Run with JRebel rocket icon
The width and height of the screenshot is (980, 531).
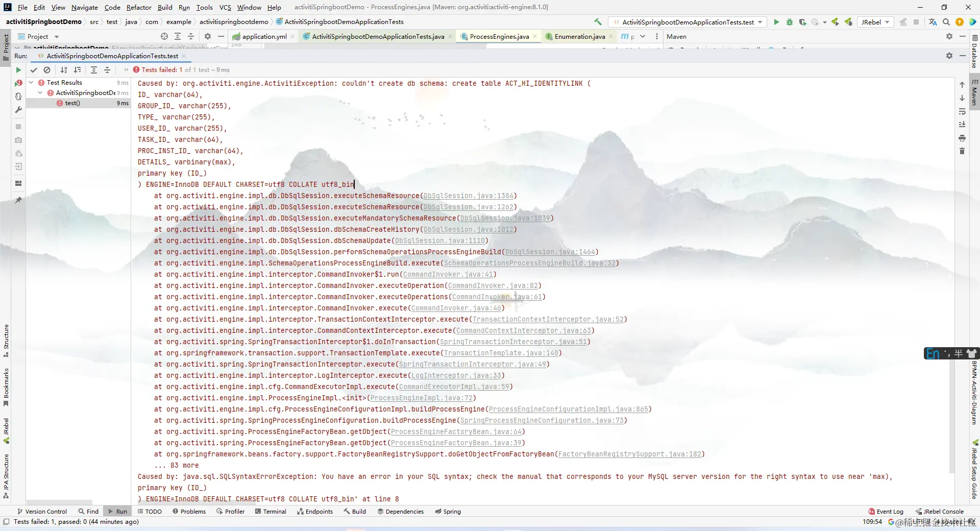[835, 22]
